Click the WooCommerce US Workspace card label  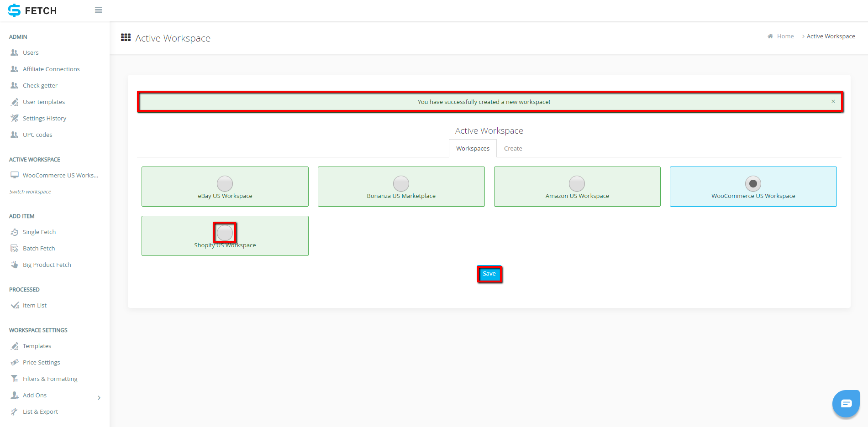(x=753, y=196)
